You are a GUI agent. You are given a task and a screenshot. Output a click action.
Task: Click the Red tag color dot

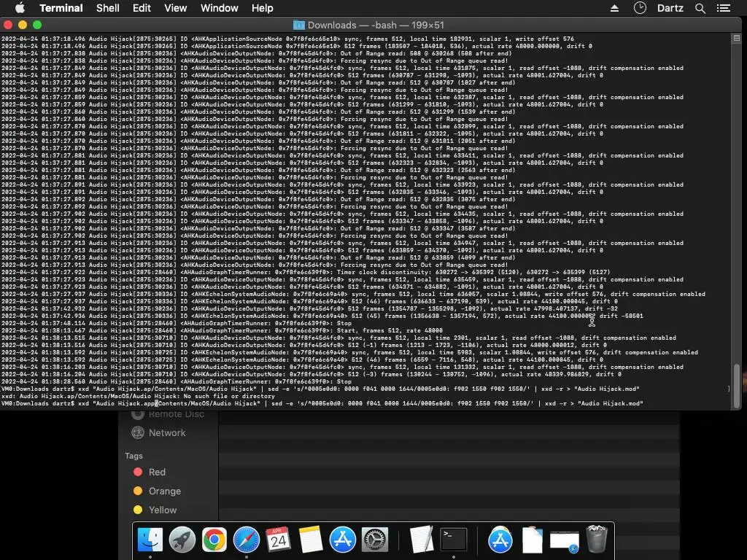(x=138, y=472)
